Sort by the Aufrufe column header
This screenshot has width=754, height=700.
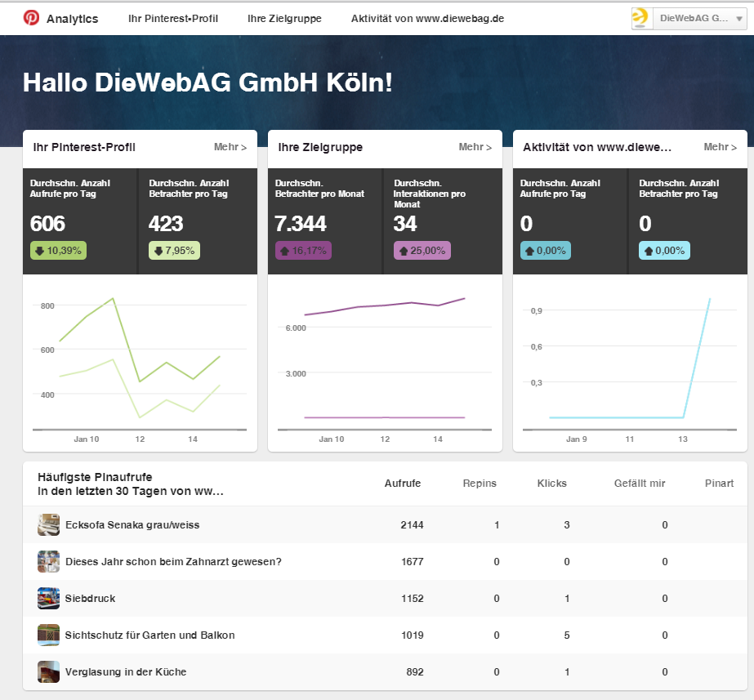click(403, 484)
